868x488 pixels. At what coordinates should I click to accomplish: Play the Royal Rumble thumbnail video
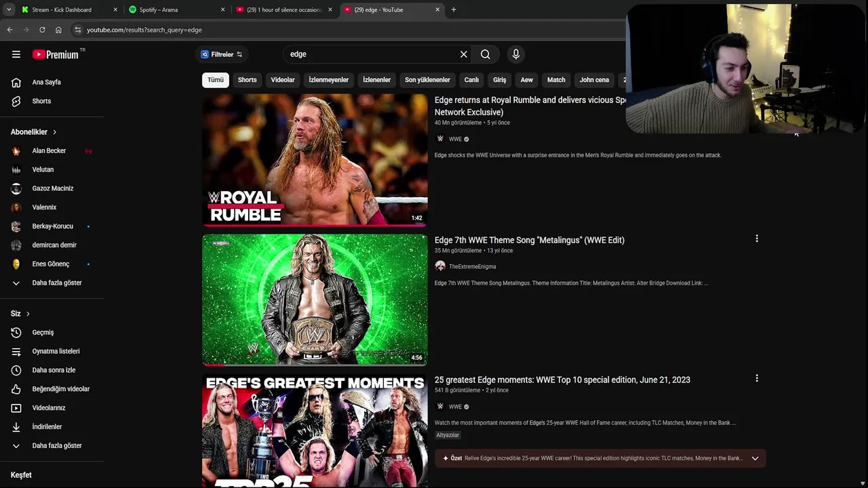(x=315, y=159)
